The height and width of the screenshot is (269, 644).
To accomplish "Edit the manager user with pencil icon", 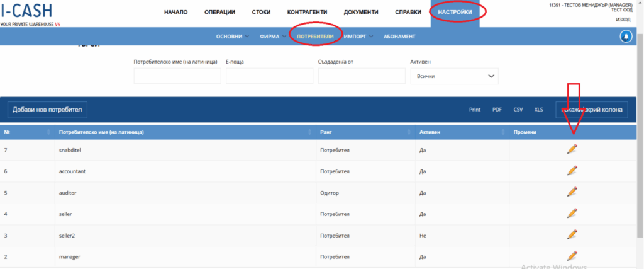I will (x=572, y=256).
